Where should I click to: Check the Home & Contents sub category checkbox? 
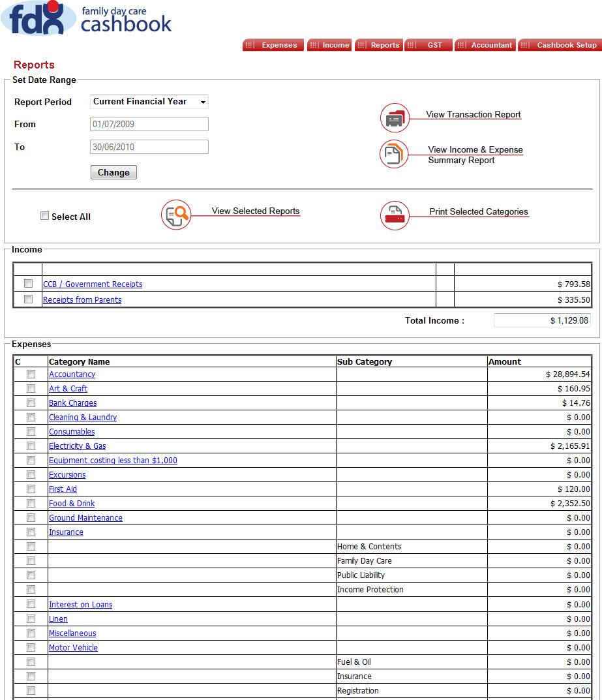tap(31, 547)
